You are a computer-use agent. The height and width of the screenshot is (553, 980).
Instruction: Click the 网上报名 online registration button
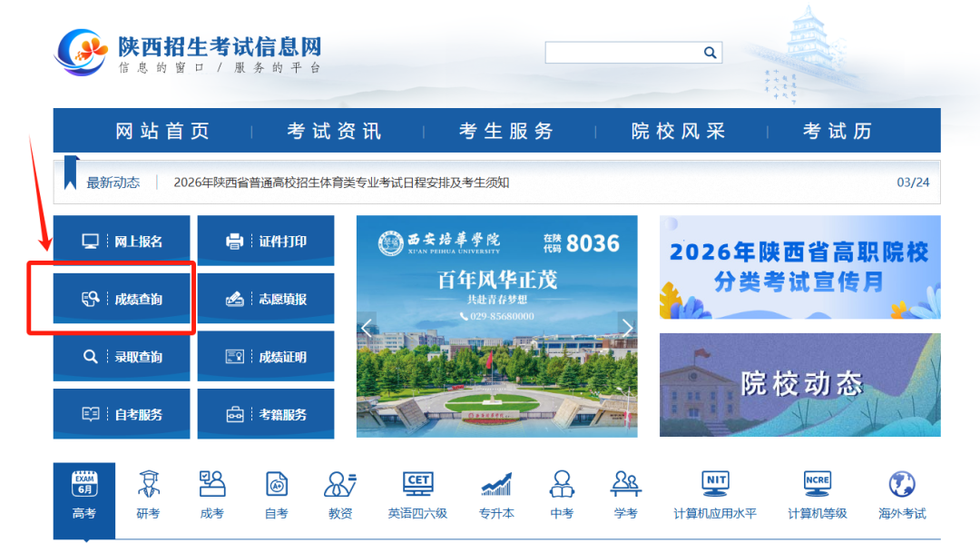121,240
